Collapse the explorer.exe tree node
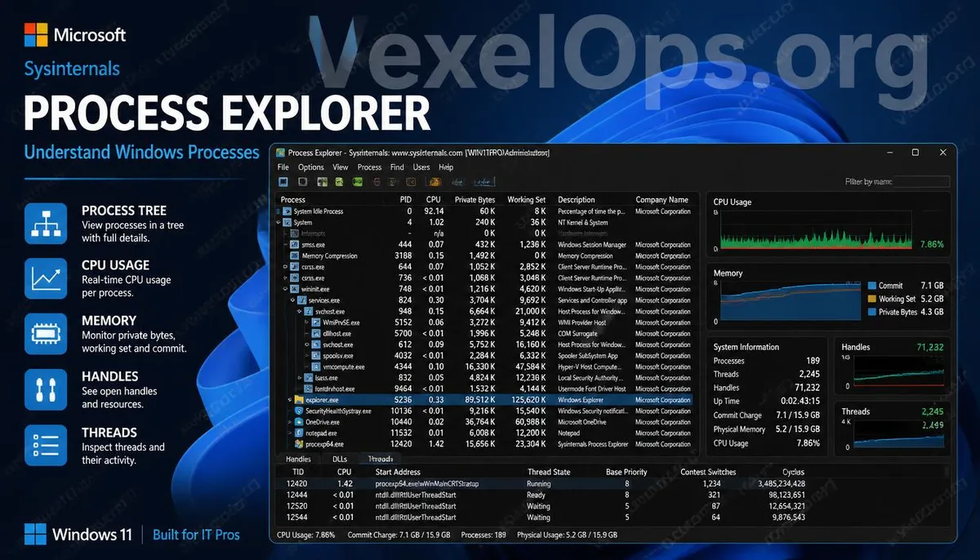 coord(289,400)
